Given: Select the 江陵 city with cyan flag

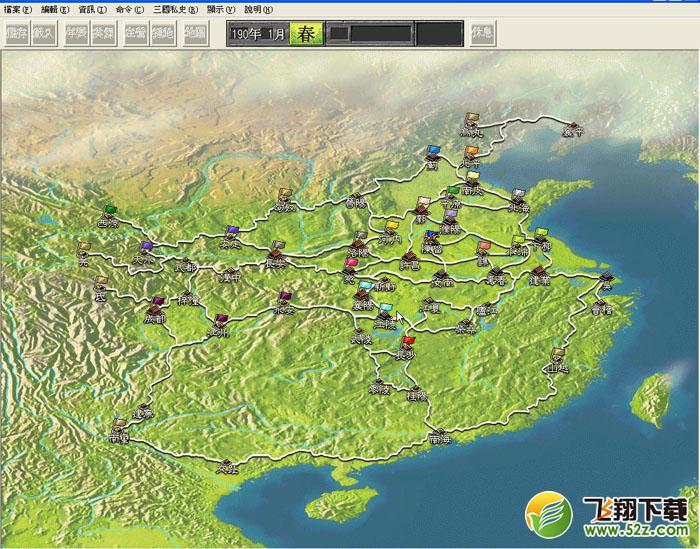Looking at the screenshot, I should pos(384,316).
